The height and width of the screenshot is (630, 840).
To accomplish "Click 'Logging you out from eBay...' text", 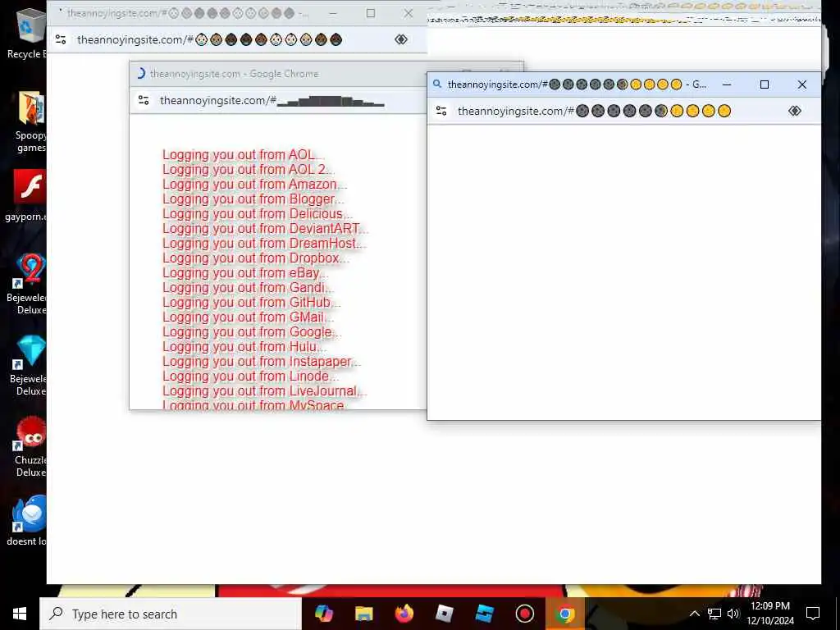I will point(244,273).
